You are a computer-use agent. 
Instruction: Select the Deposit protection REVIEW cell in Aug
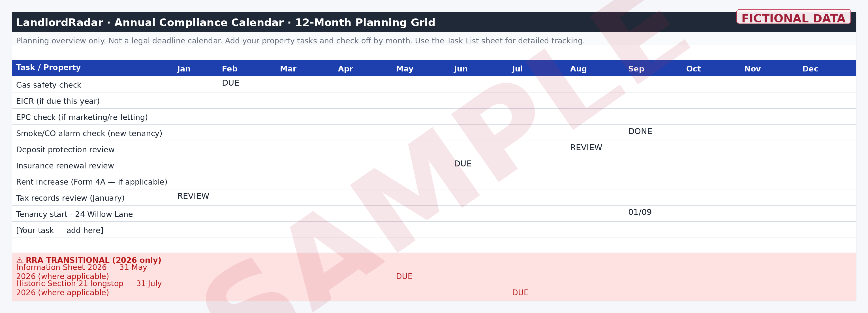coord(595,149)
